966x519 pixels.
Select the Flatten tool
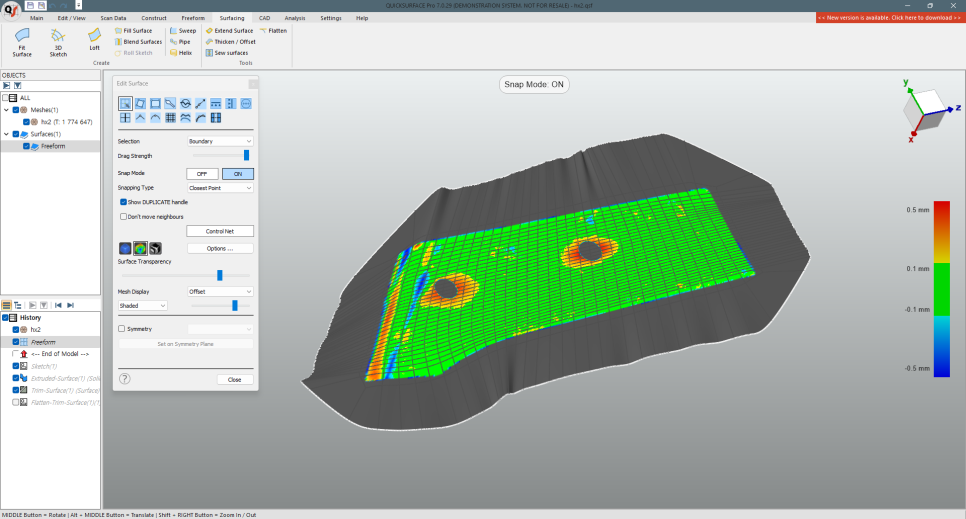273,30
